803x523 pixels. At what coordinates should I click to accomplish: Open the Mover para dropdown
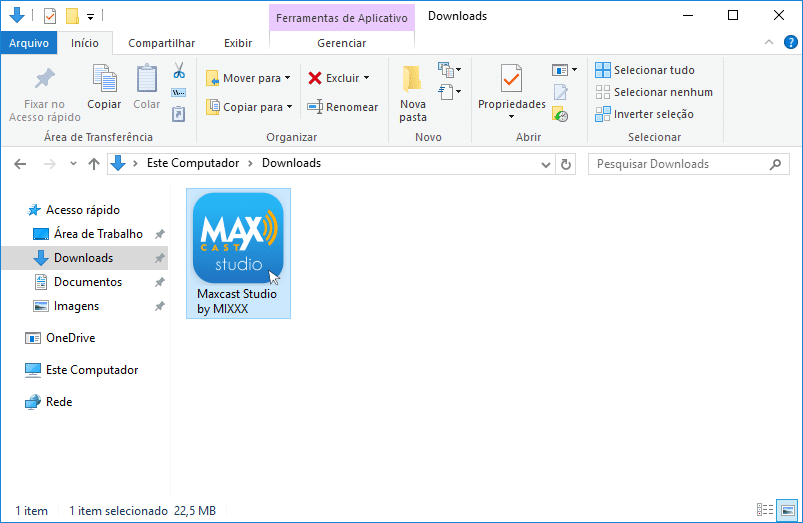pos(248,78)
